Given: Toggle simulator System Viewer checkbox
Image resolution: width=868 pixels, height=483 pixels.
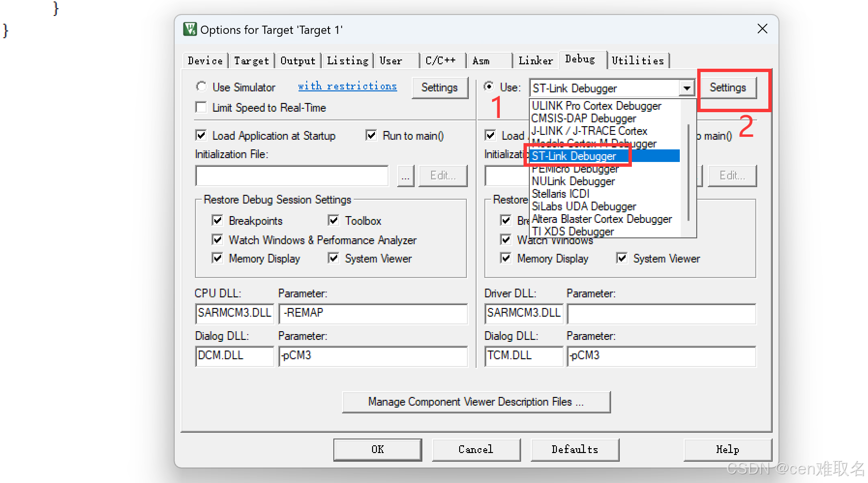Looking at the screenshot, I should tap(333, 258).
